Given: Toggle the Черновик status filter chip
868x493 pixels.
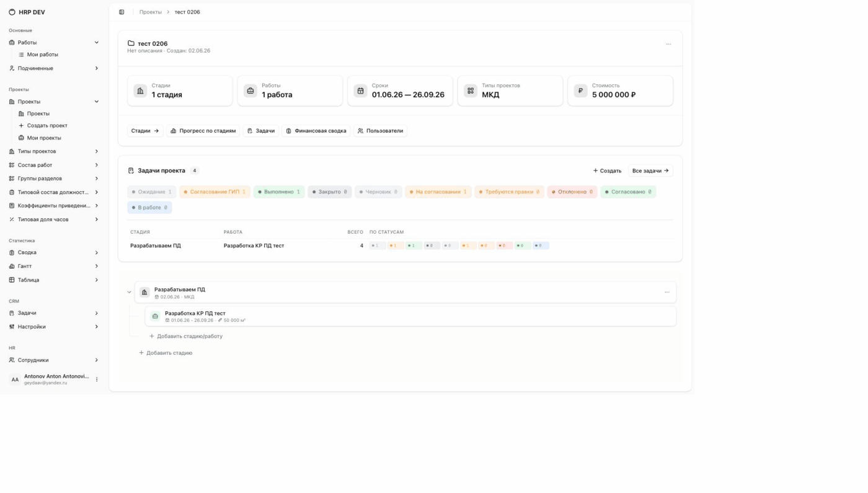Looking at the screenshot, I should 378,192.
